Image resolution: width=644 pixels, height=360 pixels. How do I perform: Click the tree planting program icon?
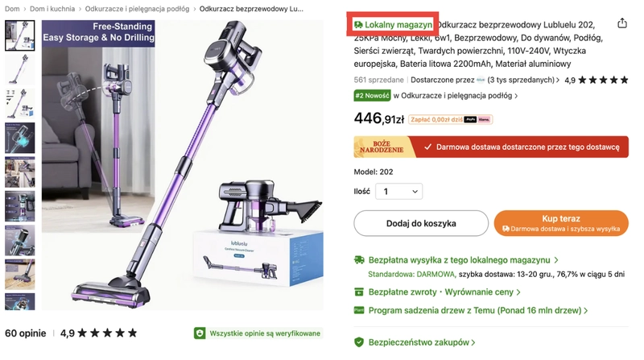click(x=359, y=310)
